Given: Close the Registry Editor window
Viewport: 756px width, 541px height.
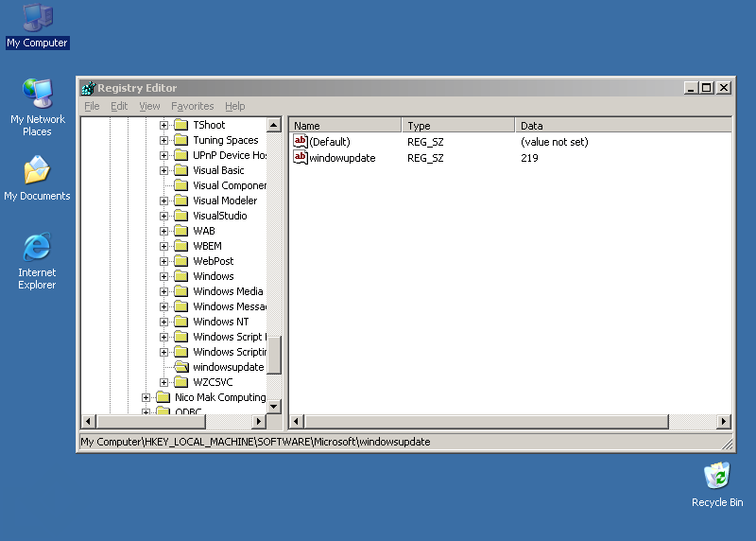Looking at the screenshot, I should pyautogui.click(x=724, y=88).
